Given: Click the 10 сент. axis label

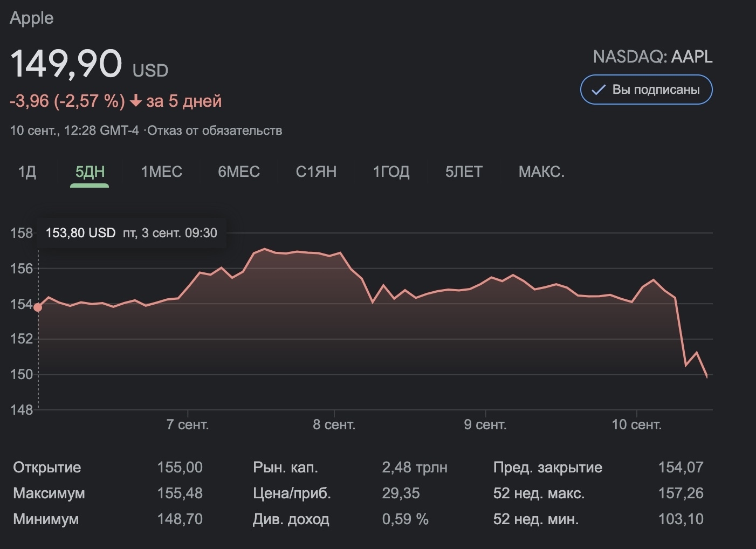Looking at the screenshot, I should (636, 425).
